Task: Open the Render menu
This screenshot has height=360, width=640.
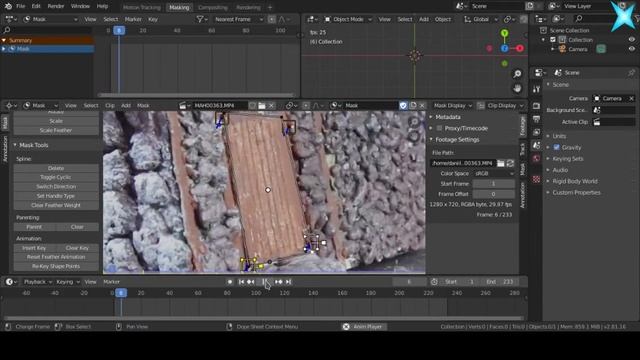Action: click(x=56, y=7)
